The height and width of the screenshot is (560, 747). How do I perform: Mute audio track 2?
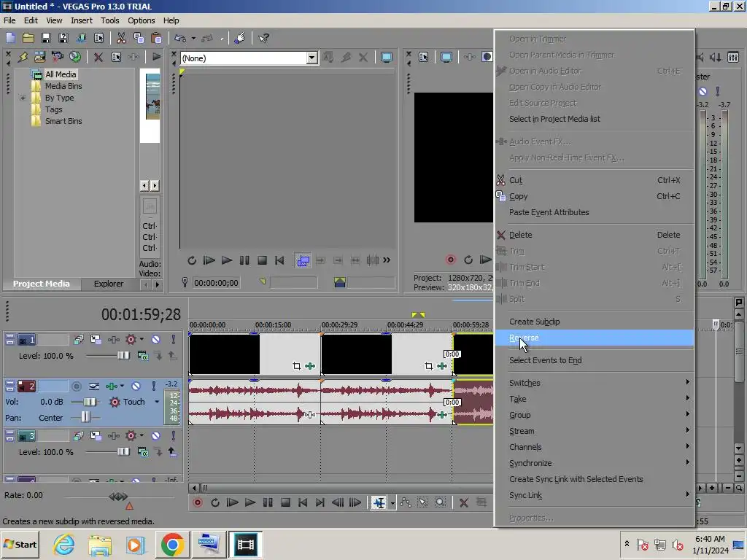point(136,386)
